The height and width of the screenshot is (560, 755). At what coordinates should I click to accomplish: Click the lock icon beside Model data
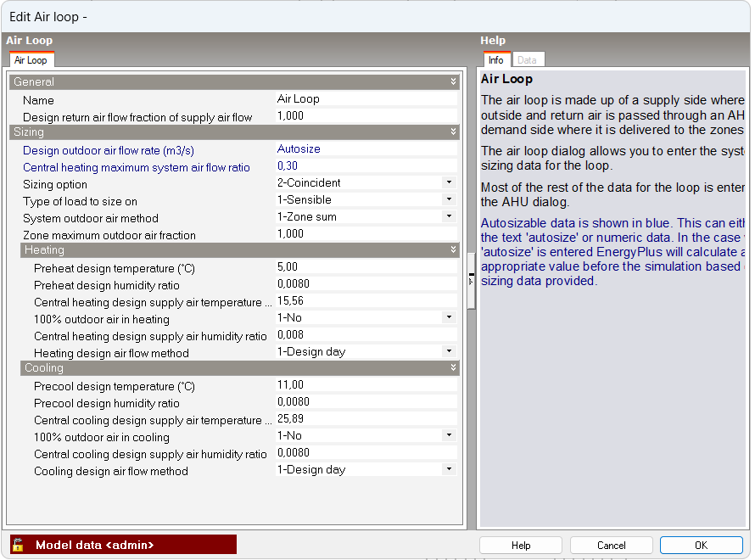point(18,545)
